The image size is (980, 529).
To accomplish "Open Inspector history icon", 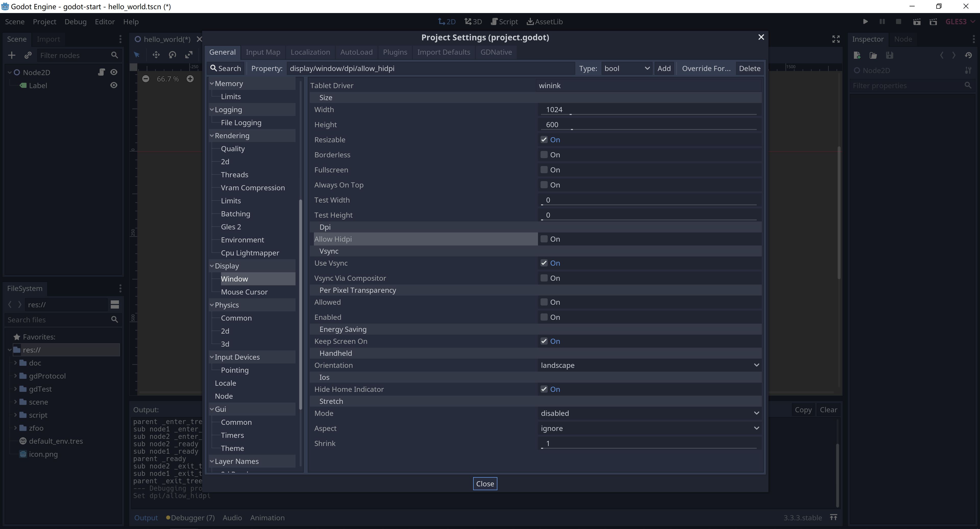I will point(969,55).
